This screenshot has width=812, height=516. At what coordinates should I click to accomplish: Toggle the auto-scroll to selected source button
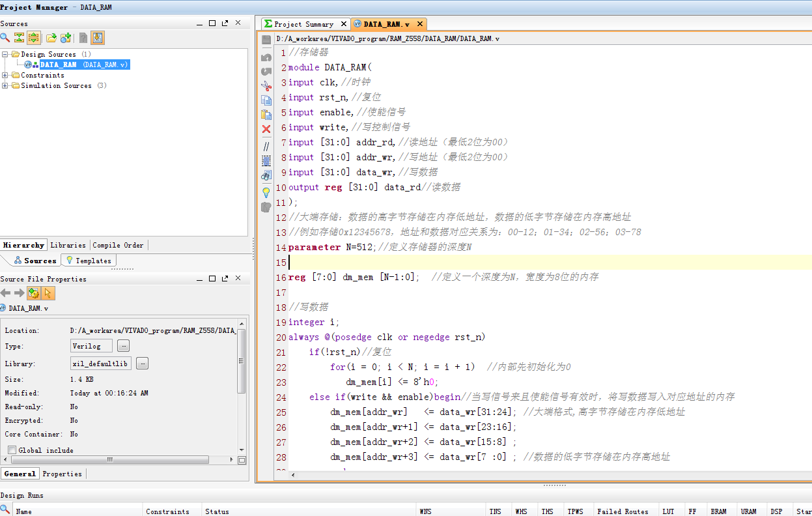click(97, 38)
